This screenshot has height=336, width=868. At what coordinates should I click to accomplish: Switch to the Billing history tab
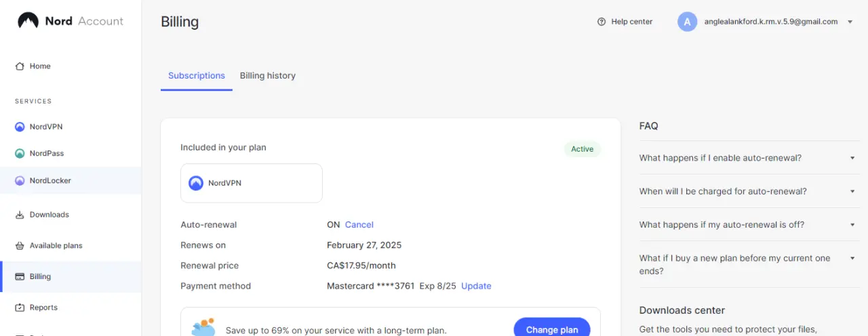click(268, 75)
